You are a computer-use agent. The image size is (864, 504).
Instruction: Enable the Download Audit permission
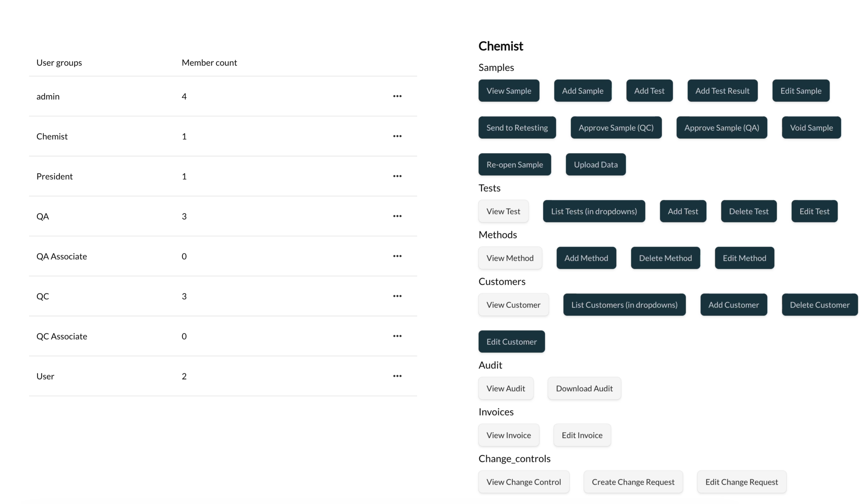click(x=584, y=388)
